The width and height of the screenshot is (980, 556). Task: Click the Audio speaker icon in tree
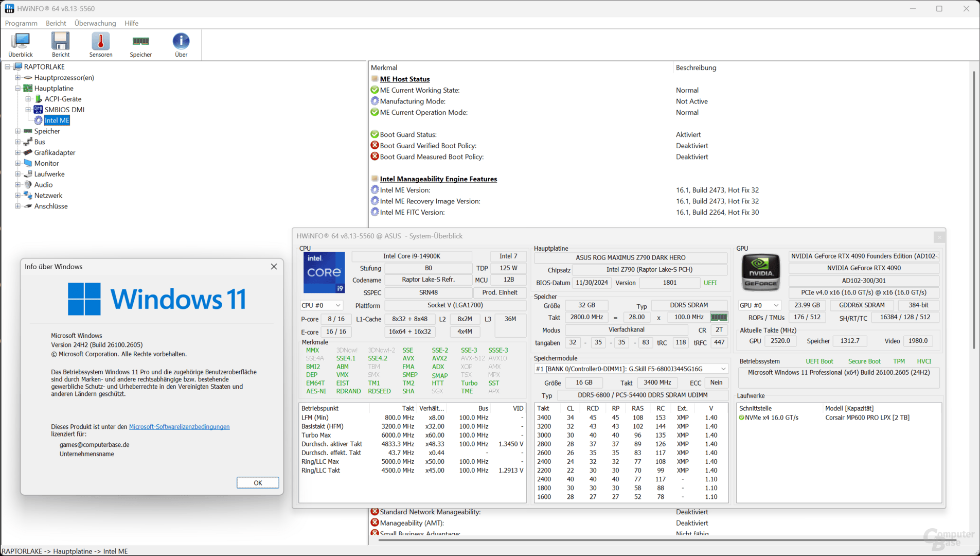coord(28,185)
